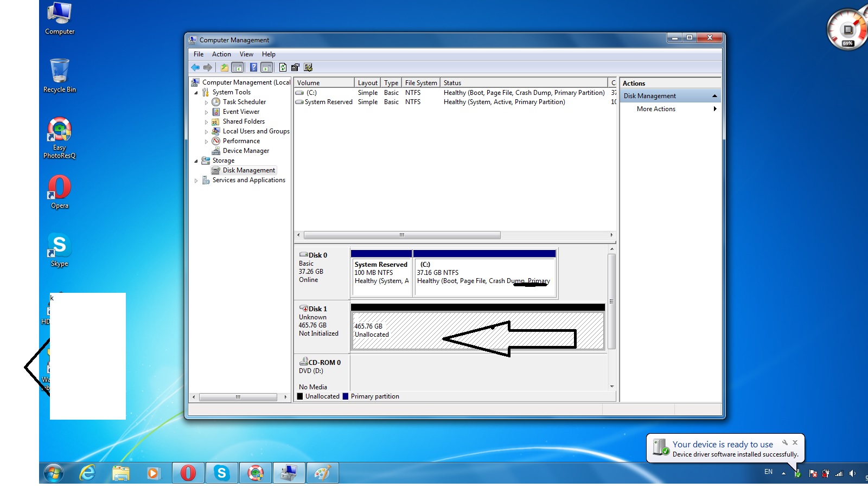
Task: Launch Skype from the desktop shortcut
Action: (x=60, y=249)
